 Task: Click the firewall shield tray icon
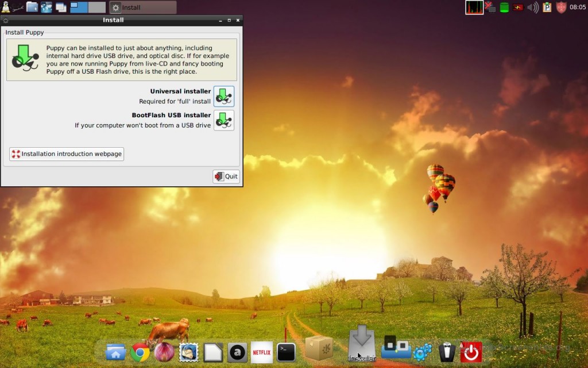click(561, 7)
